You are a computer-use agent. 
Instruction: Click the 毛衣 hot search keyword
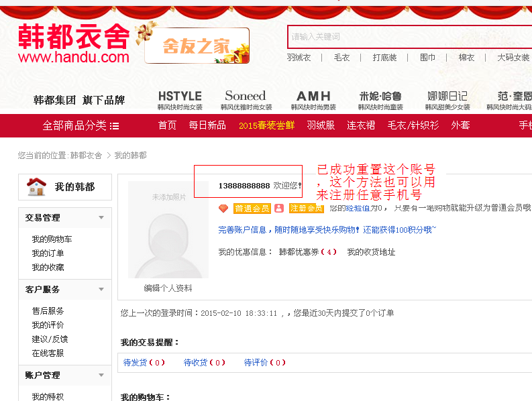click(x=341, y=58)
